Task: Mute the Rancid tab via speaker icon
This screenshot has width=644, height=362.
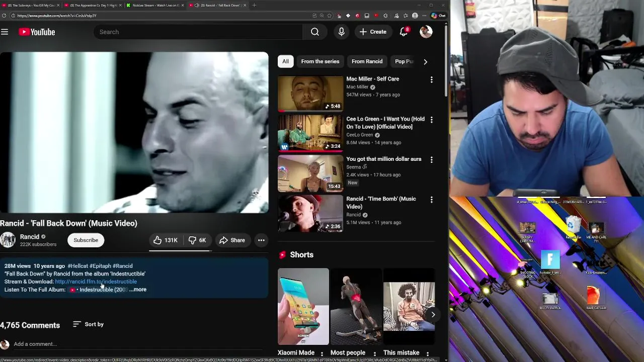Action: (196, 5)
